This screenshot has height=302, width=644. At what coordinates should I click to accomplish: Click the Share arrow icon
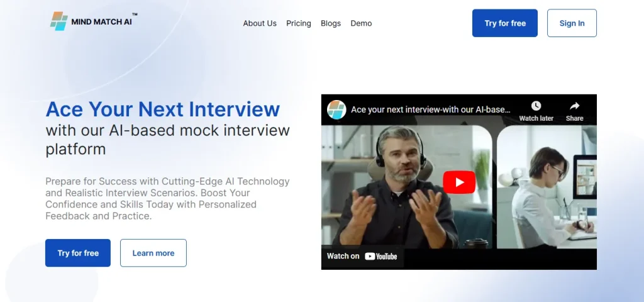(574, 106)
